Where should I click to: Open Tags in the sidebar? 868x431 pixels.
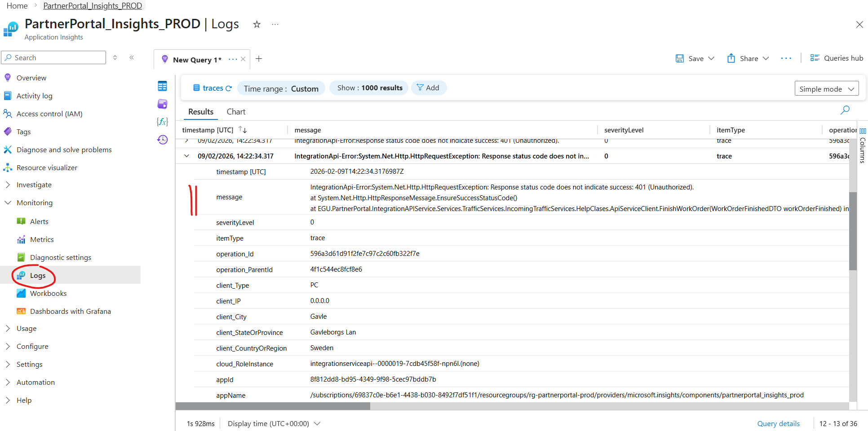23,132
